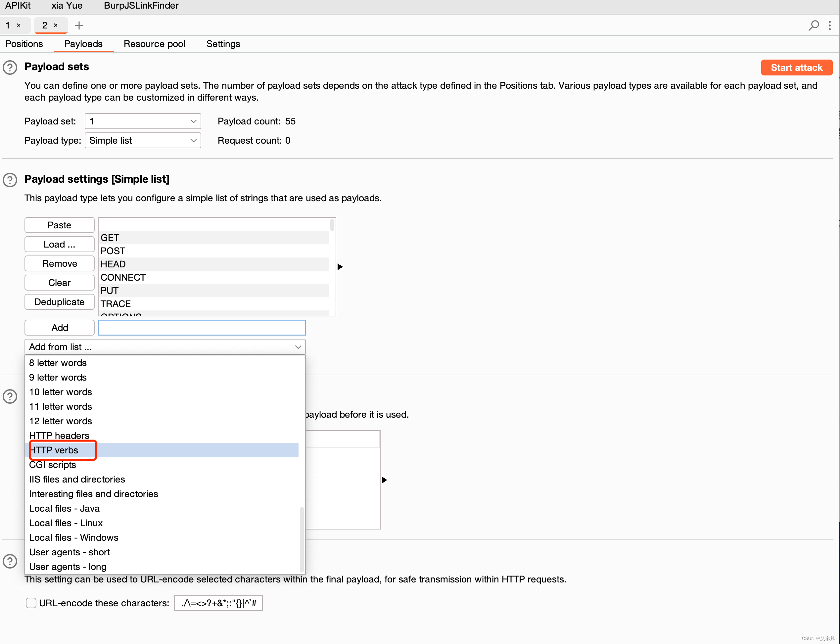Viewport: 840px width, 644px height.
Task: Click the payload list scrollbar
Action: 332,225
